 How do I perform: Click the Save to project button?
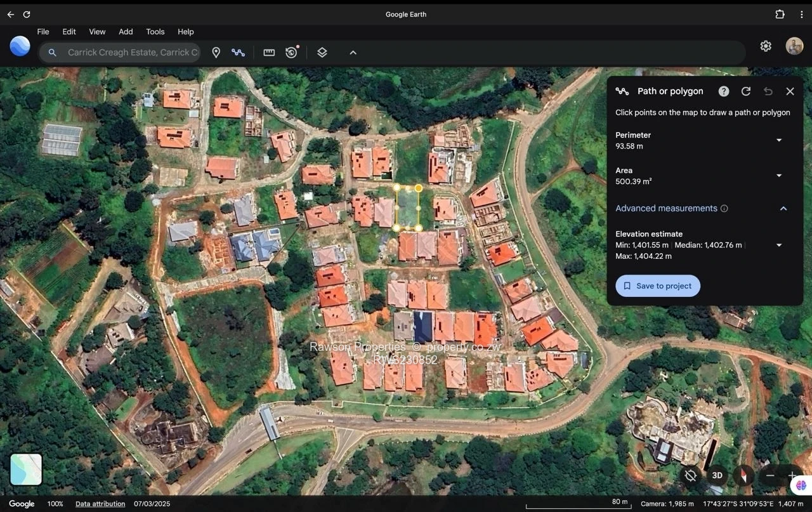pos(658,286)
